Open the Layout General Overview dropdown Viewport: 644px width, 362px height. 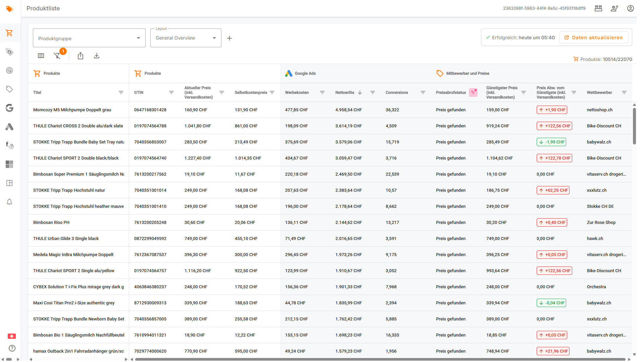click(x=186, y=38)
